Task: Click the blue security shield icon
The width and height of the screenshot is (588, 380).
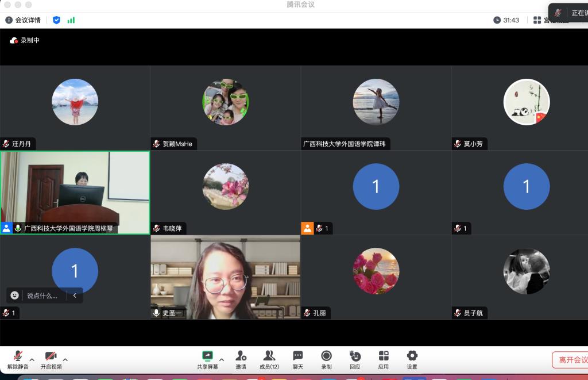Action: [56, 20]
